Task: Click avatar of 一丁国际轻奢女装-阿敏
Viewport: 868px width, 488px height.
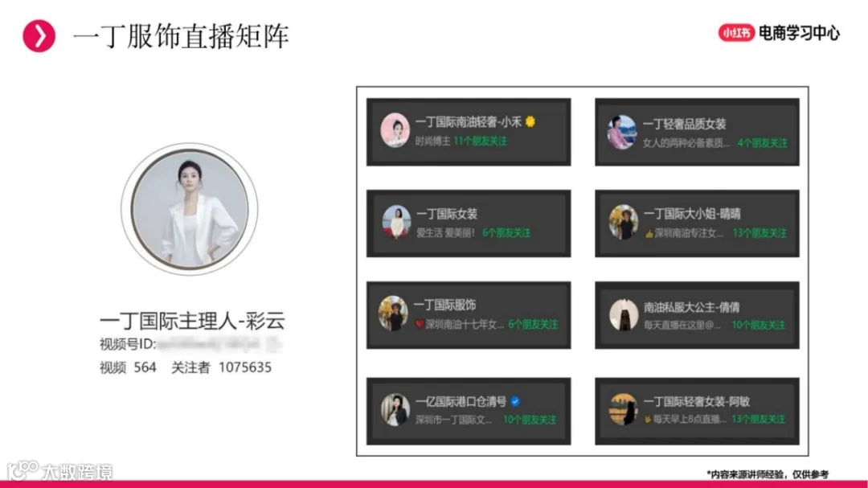Action: 624,409
